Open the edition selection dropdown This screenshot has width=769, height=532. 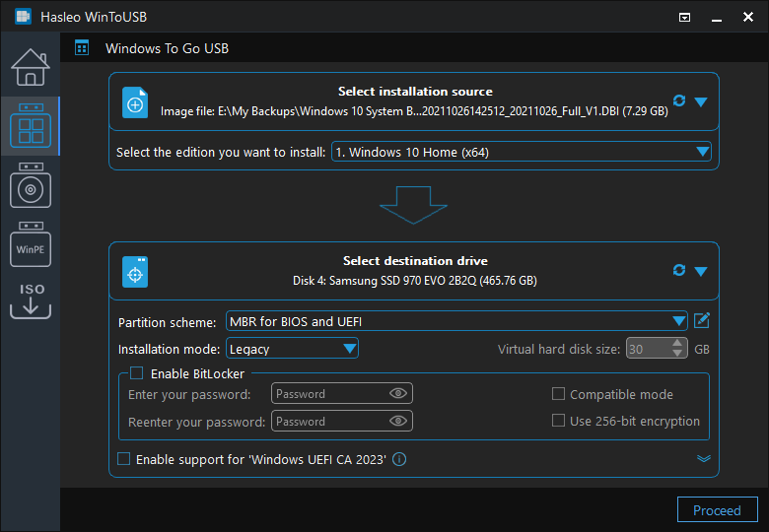click(522, 152)
